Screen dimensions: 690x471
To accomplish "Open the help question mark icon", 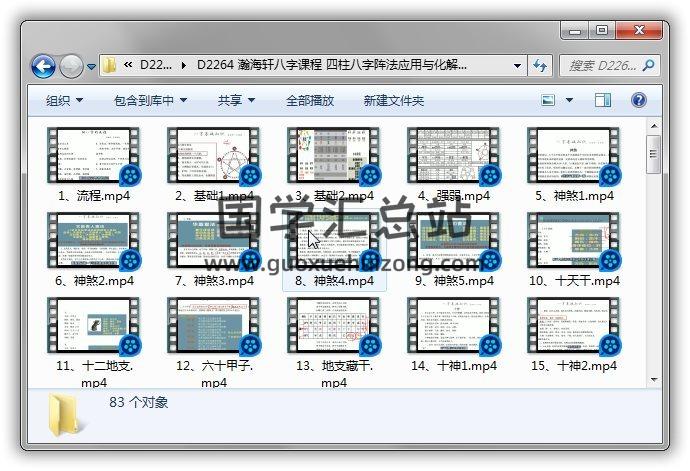I will [x=639, y=100].
